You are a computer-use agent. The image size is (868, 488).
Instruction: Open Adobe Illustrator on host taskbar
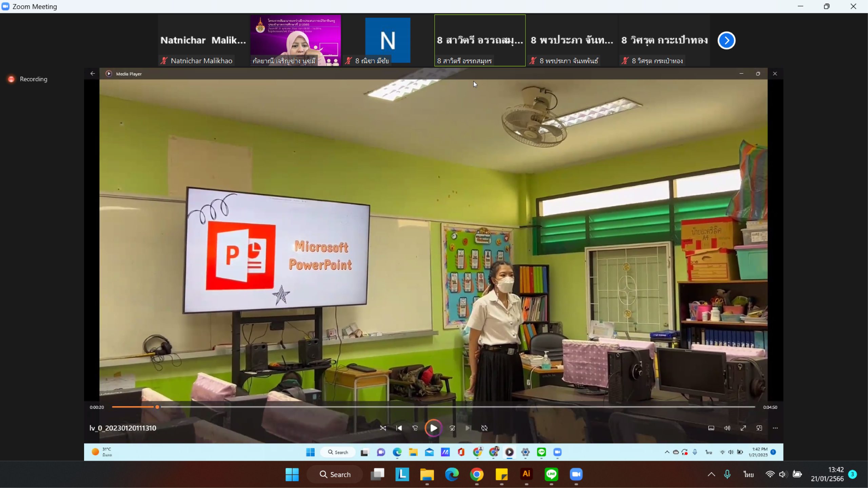click(x=526, y=474)
